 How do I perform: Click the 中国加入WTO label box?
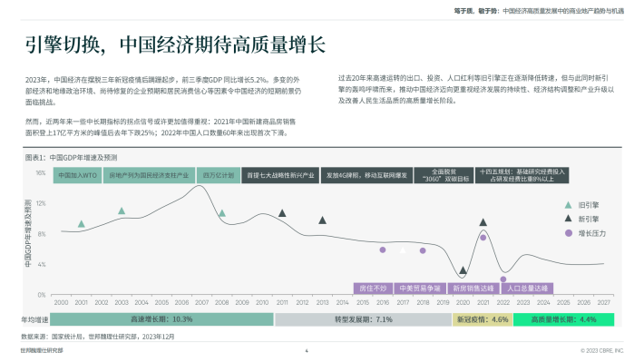[x=78, y=175]
